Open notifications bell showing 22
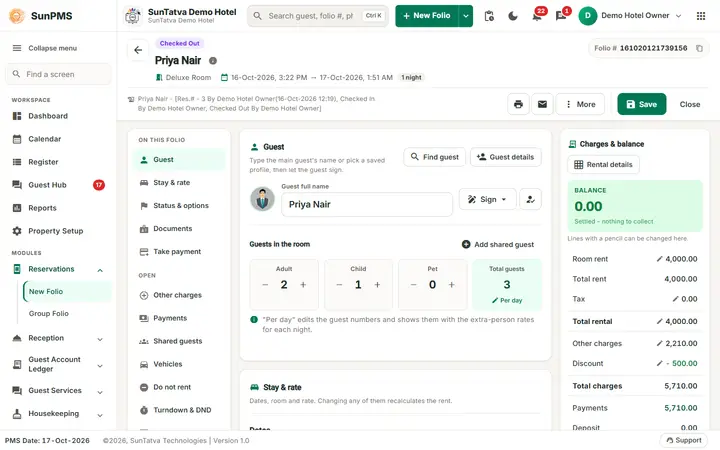This screenshot has width=720, height=450. [537, 16]
